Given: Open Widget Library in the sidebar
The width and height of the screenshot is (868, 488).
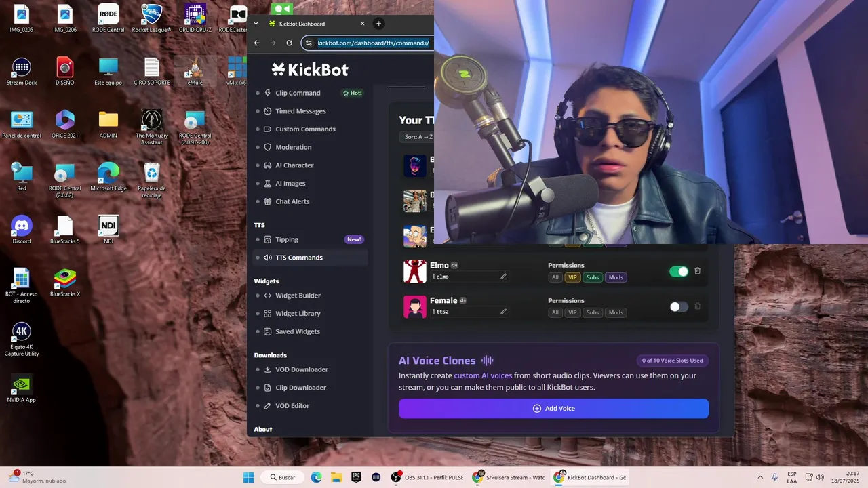Looking at the screenshot, I should tap(298, 314).
